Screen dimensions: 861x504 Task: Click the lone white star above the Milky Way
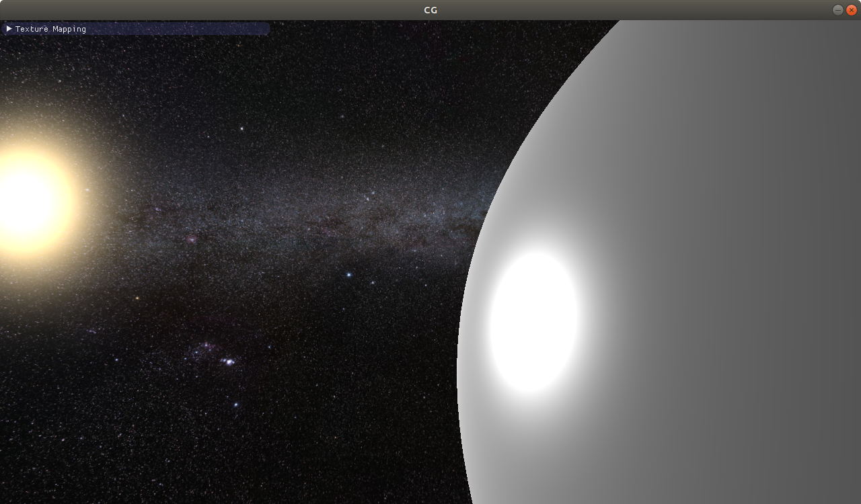(x=241, y=128)
